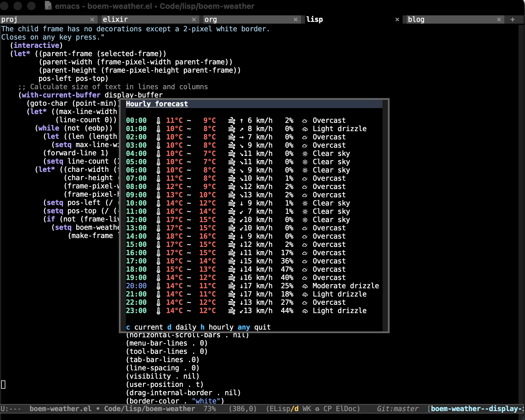The width and height of the screenshot is (525, 420).
Task: Click the wind icon in the 12:00 row
Action: tap(232, 220)
